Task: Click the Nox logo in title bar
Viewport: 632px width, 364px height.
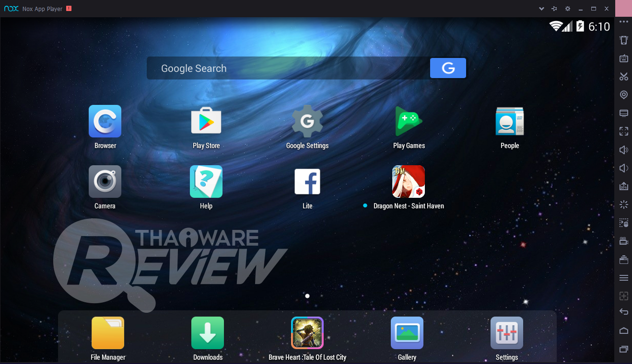Action: pos(12,9)
